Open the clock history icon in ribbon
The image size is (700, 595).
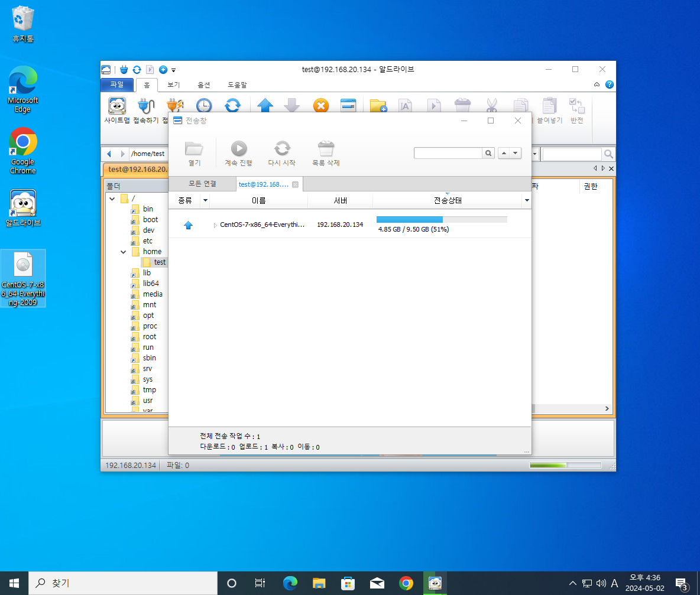pyautogui.click(x=204, y=105)
